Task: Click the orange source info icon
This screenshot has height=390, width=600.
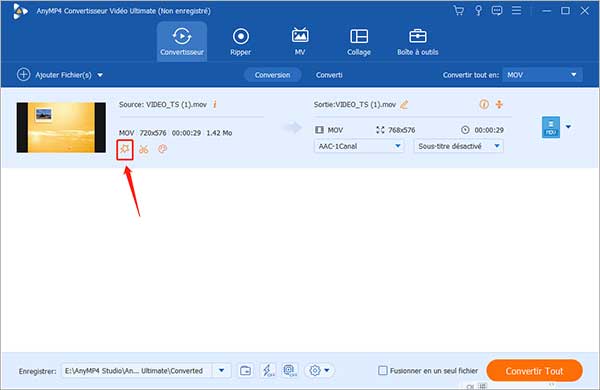Action: coord(215,104)
